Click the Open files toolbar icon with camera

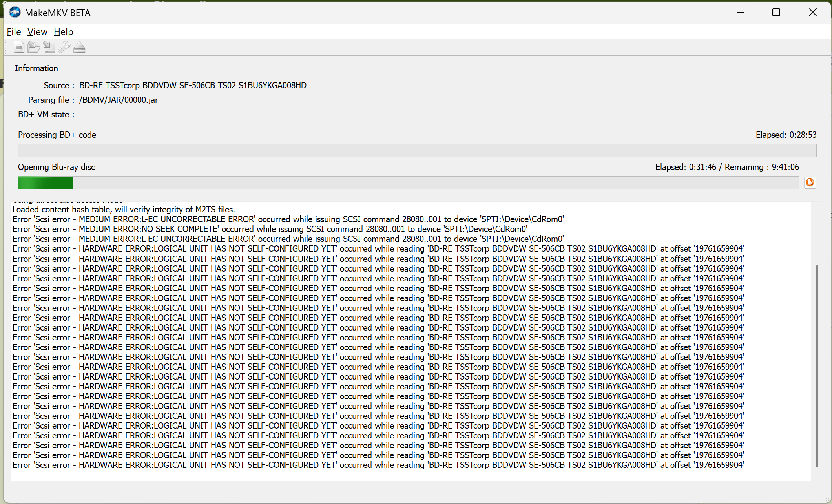point(19,47)
